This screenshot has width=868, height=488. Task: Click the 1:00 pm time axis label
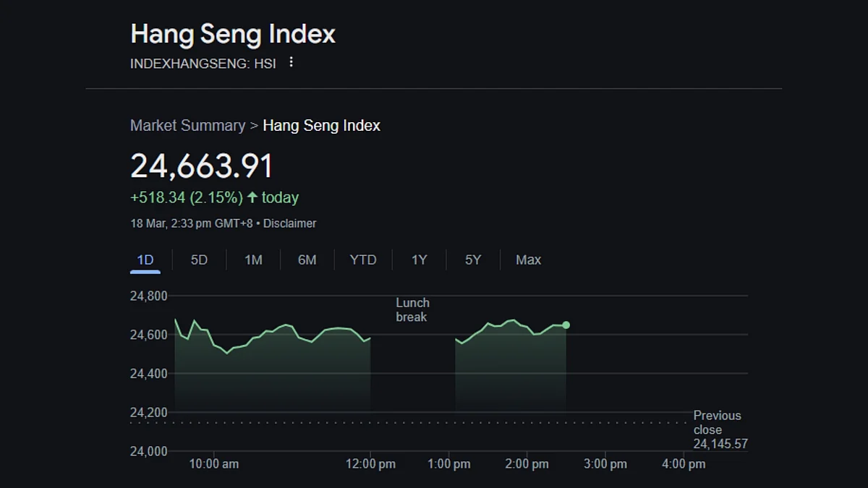449,464
